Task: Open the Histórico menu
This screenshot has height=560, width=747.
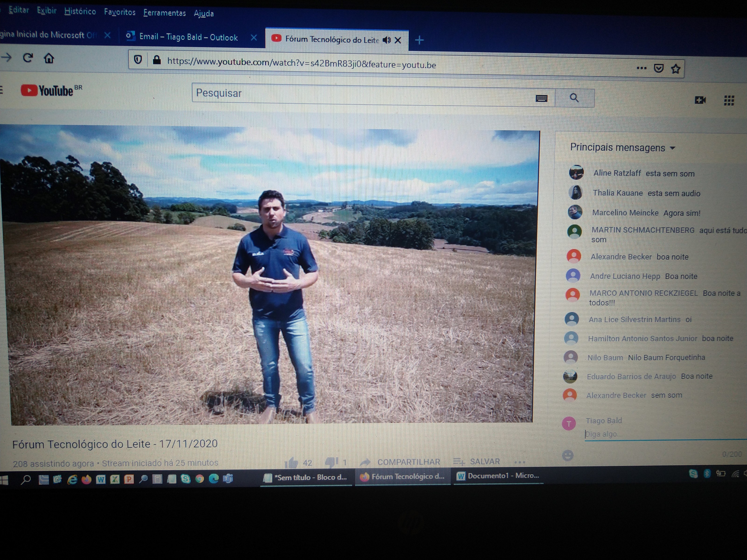Action: (x=80, y=11)
